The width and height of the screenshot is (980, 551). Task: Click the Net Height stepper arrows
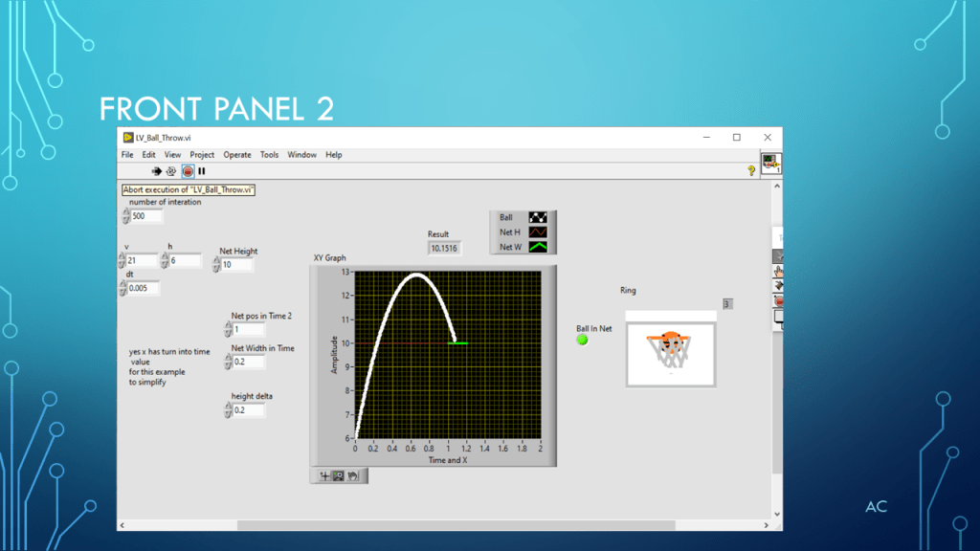click(x=215, y=265)
